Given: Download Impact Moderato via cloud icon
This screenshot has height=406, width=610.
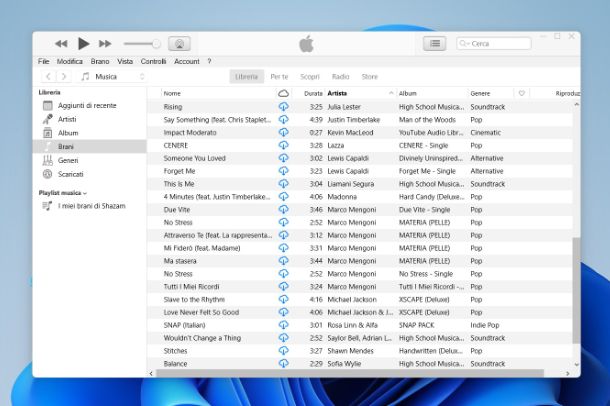Looking at the screenshot, I should (x=284, y=132).
